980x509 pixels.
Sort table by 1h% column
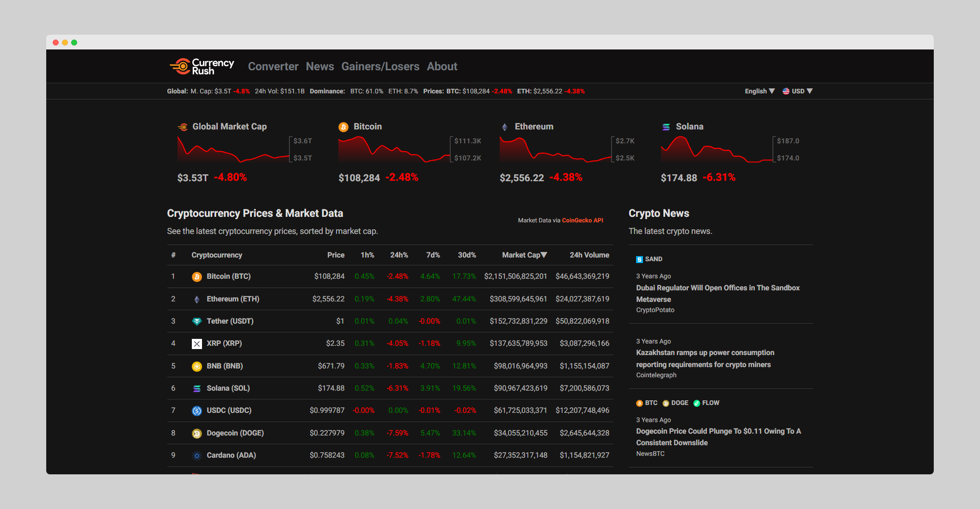367,255
